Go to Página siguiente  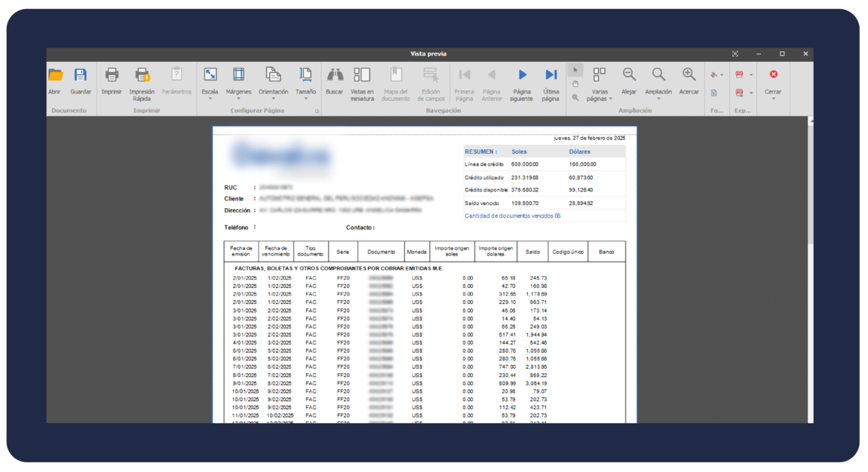coord(521,75)
